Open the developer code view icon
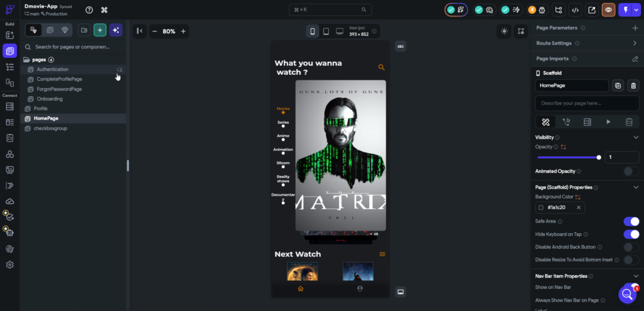 [575, 10]
